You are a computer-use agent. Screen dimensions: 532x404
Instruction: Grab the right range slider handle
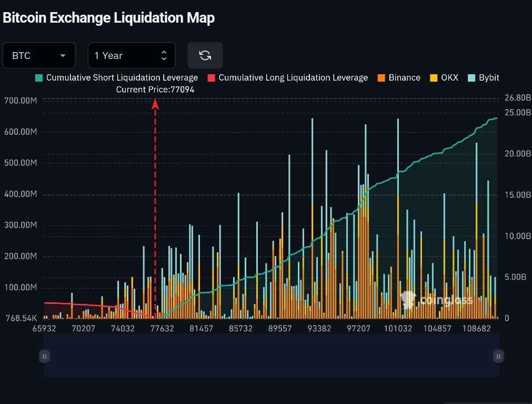pyautogui.click(x=498, y=356)
